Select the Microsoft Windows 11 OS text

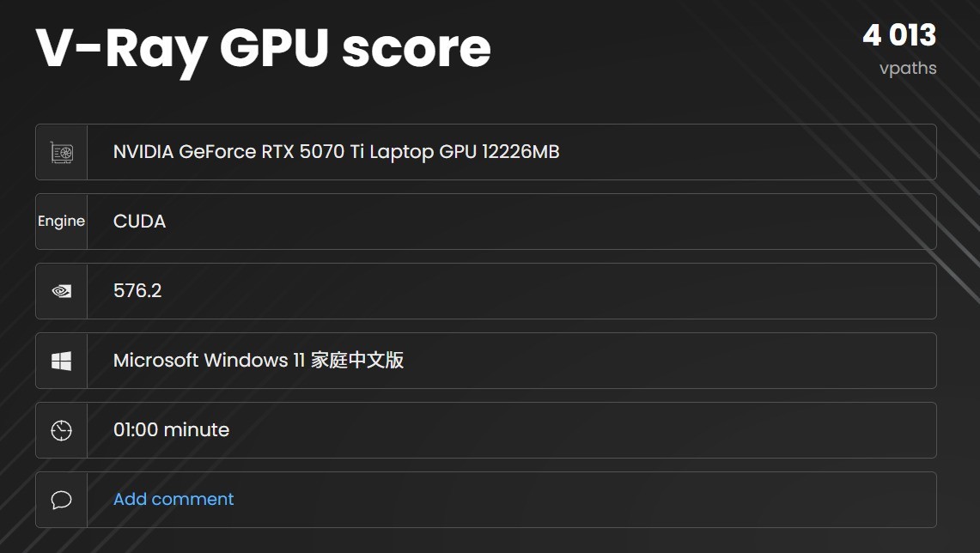click(259, 360)
